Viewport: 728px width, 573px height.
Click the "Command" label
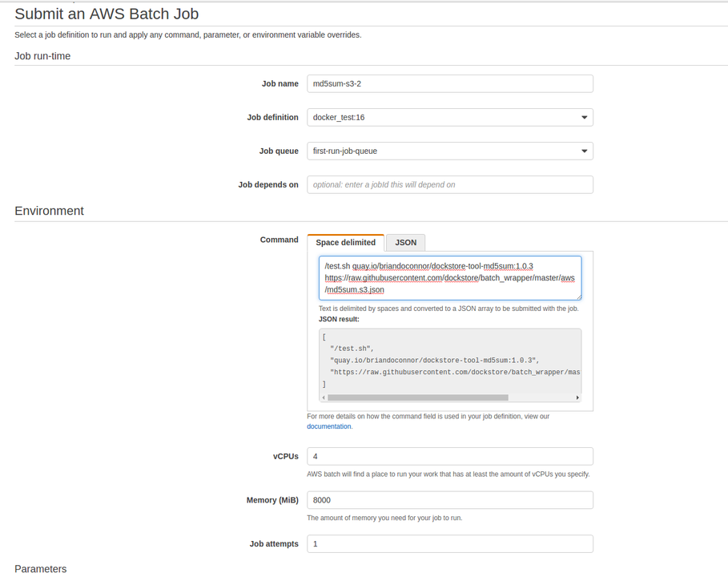[x=279, y=240]
